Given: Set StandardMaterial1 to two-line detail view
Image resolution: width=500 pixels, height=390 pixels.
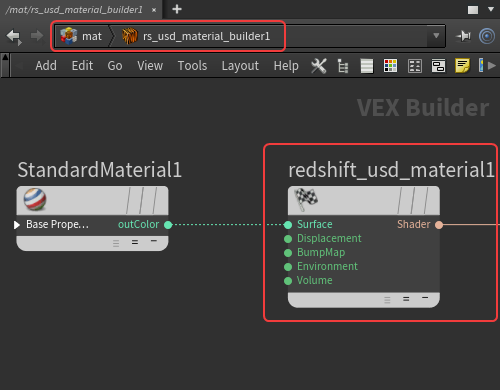Looking at the screenshot, I should (x=135, y=242).
